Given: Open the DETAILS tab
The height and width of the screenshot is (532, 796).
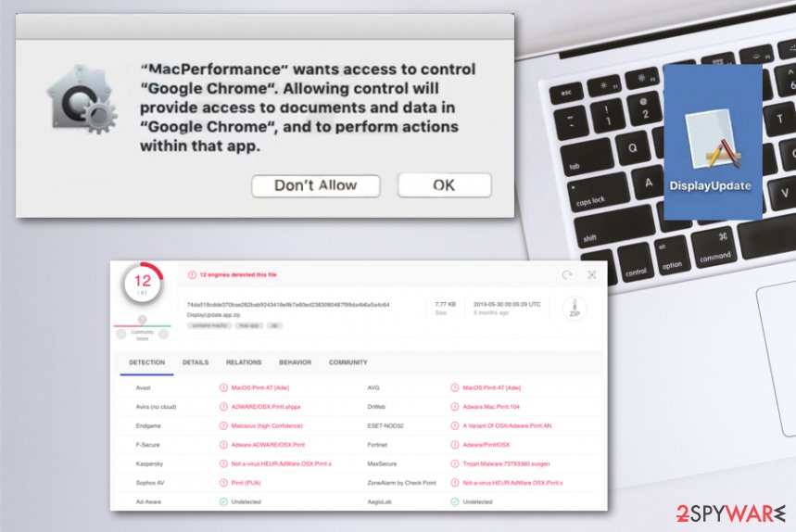Looking at the screenshot, I should pos(196,362).
